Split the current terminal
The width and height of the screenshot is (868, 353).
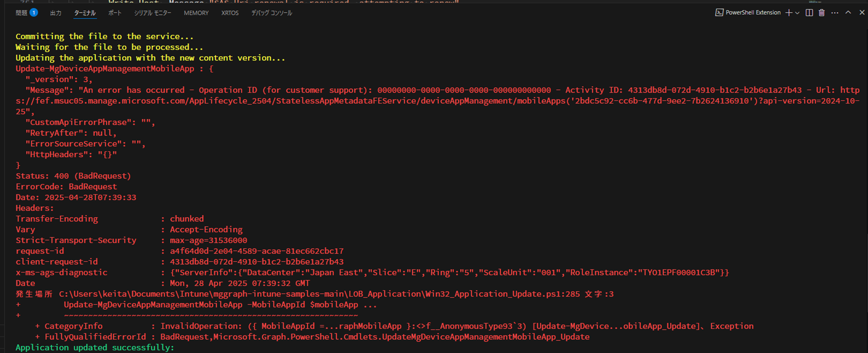809,13
